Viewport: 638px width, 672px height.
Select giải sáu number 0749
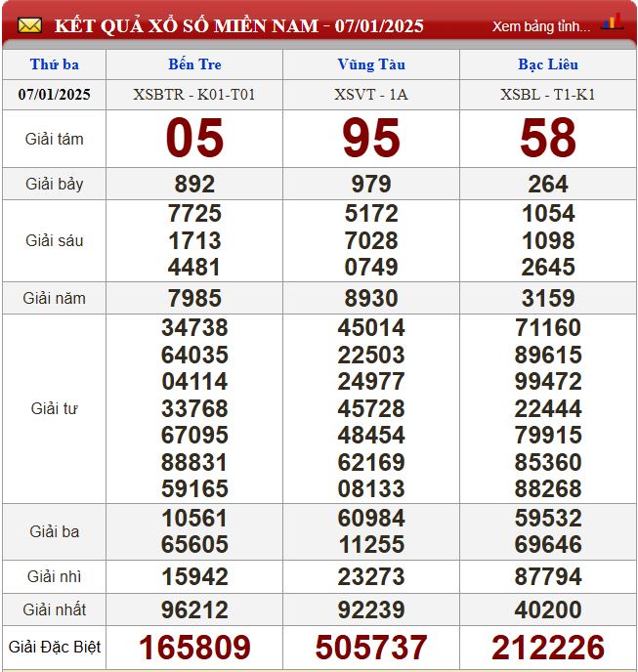coord(371,267)
